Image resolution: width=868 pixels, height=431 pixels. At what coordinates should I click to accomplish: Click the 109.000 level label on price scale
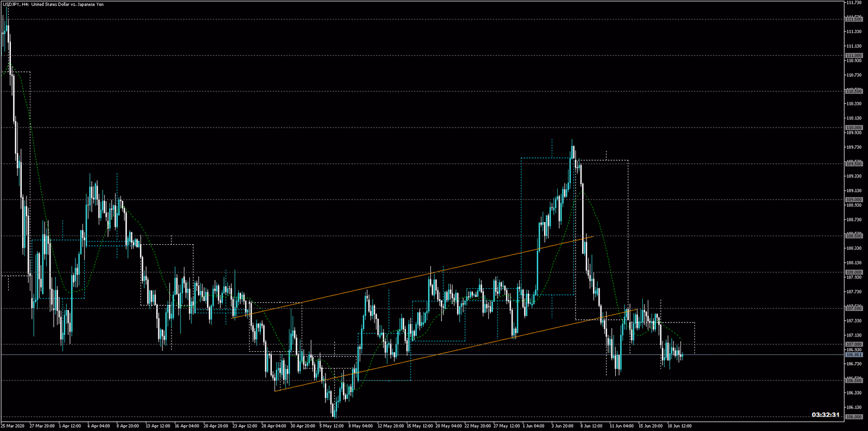(x=853, y=200)
